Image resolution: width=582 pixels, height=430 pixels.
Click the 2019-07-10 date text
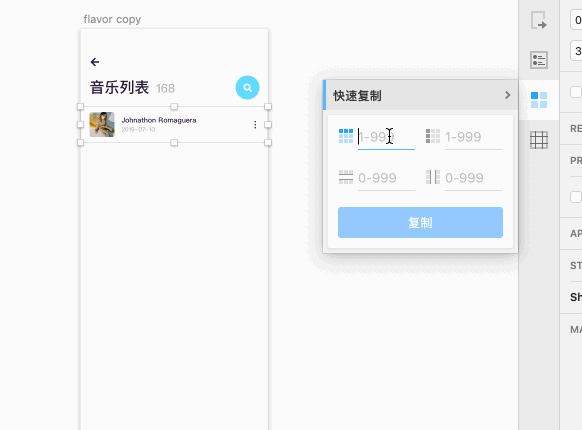pos(138,130)
